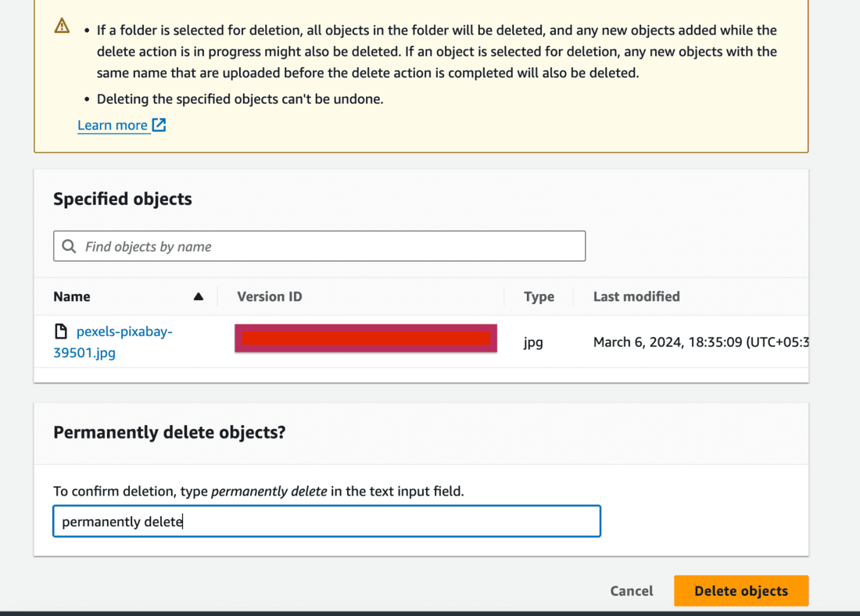This screenshot has width=860, height=616.
Task: Toggle the Name column sort arrow
Action: click(199, 296)
